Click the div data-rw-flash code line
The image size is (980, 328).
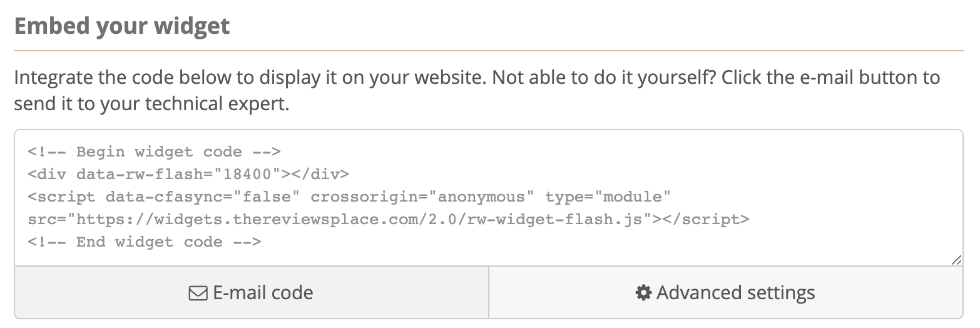(x=188, y=175)
